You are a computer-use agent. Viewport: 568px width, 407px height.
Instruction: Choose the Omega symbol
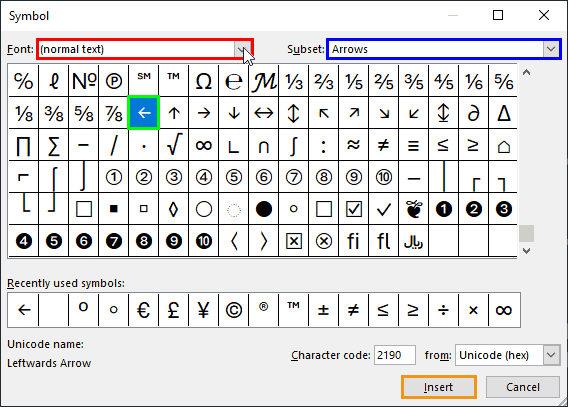point(204,81)
